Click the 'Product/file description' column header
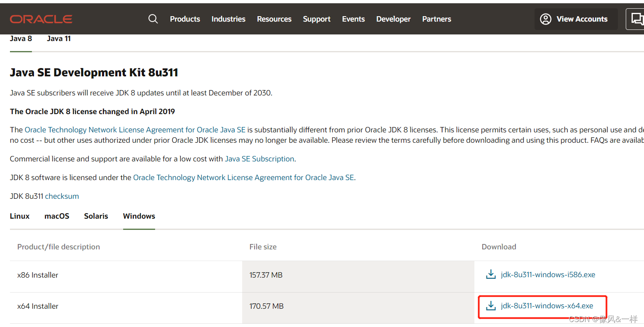The height and width of the screenshot is (327, 644). 58,247
